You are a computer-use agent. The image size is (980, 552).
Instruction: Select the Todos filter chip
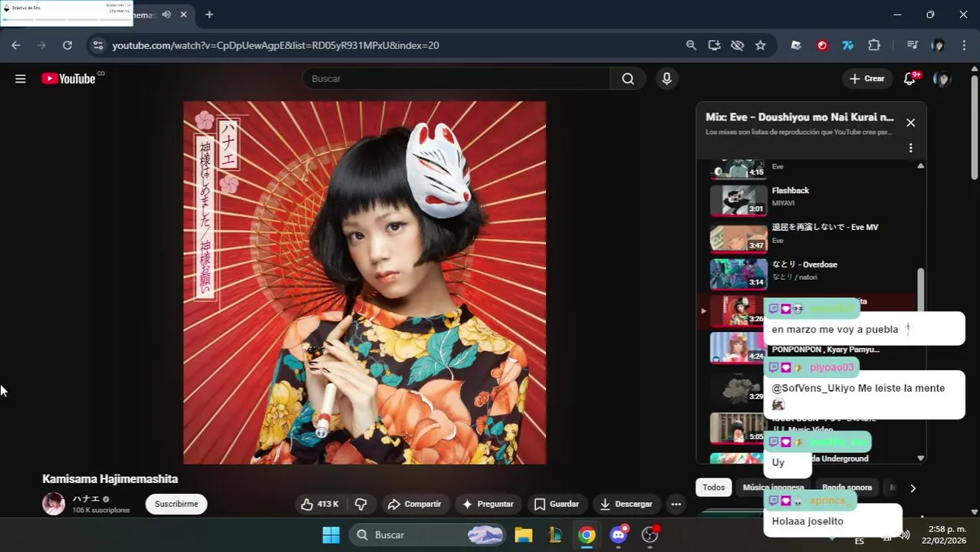[713, 488]
